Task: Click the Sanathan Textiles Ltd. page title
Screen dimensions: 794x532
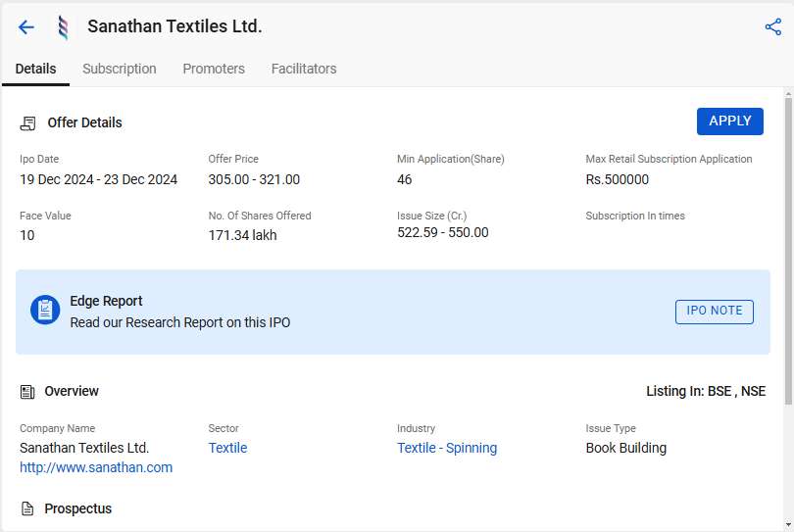Action: pos(174,26)
